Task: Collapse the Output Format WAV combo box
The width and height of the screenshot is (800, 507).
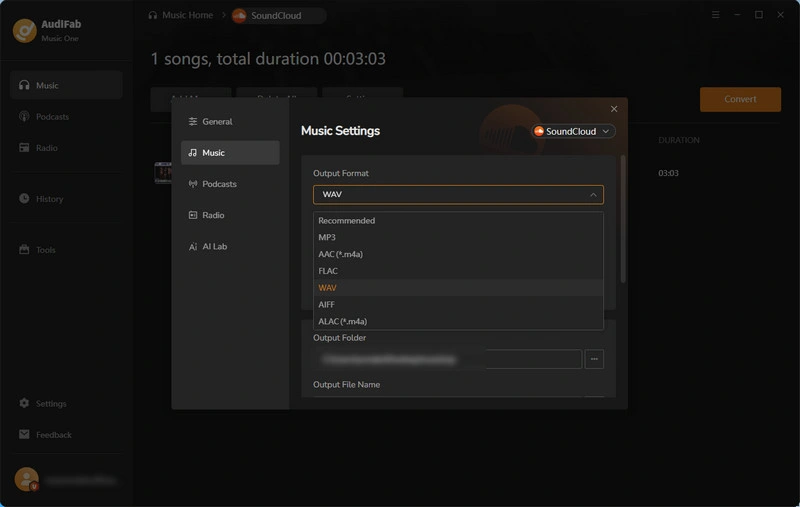Action: click(x=458, y=194)
